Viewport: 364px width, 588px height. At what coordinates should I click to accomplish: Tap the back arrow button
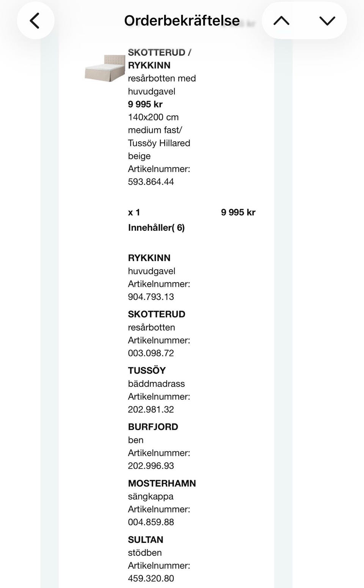click(x=35, y=21)
